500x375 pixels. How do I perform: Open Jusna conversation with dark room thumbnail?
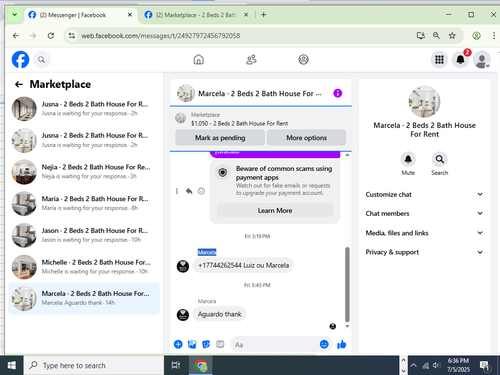[x=84, y=109]
